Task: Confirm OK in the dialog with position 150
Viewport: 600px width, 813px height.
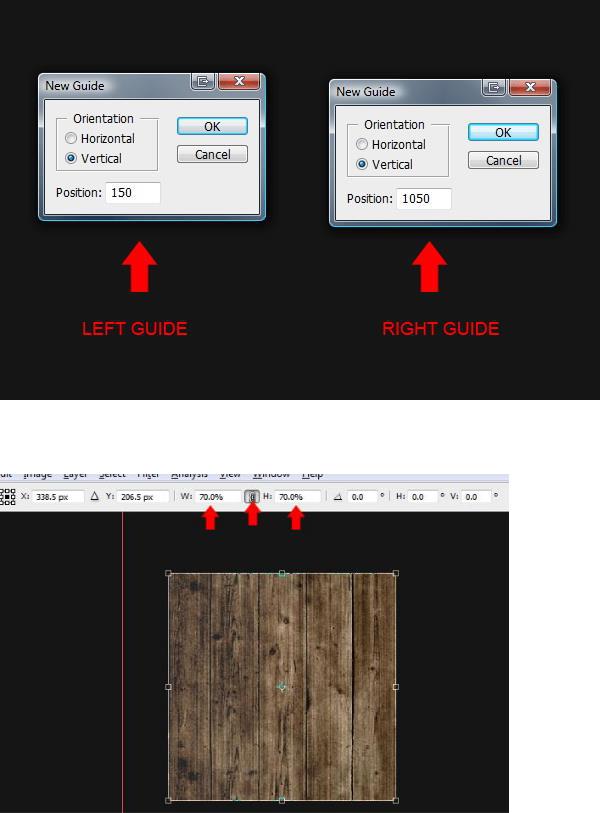Action: coord(212,126)
